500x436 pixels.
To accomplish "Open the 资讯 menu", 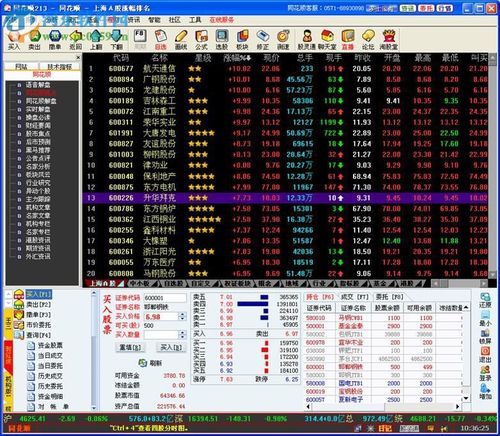I will 134,20.
